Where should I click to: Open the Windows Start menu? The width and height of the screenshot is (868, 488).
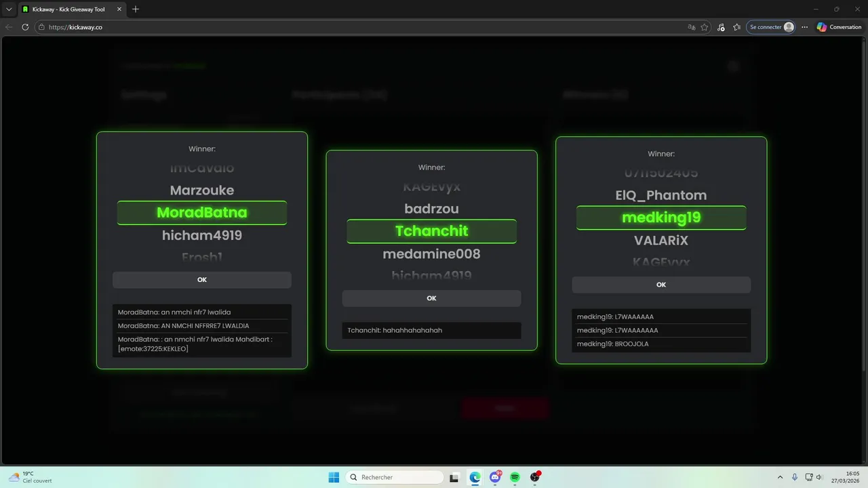(334, 477)
